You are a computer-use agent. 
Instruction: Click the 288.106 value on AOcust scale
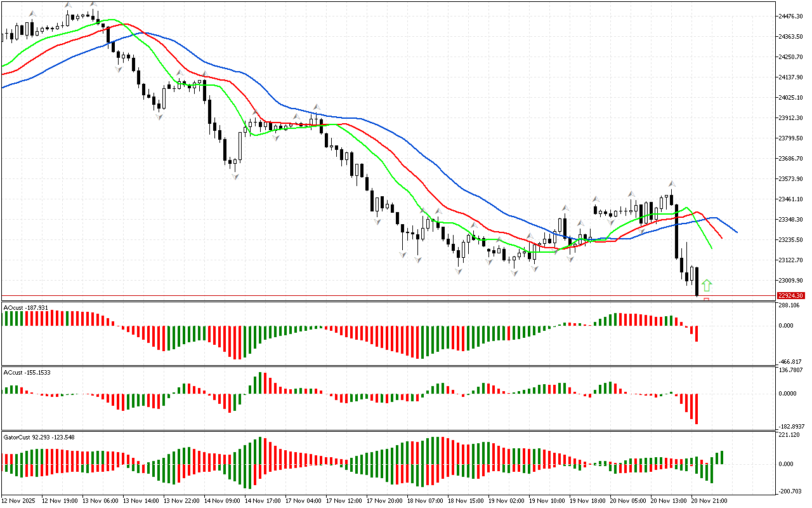(x=790, y=305)
